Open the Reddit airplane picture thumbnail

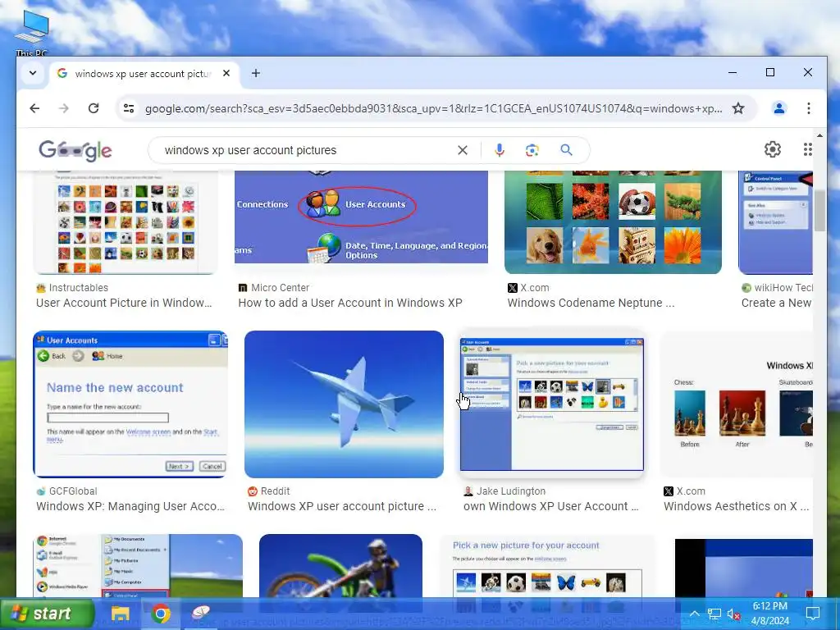point(344,404)
